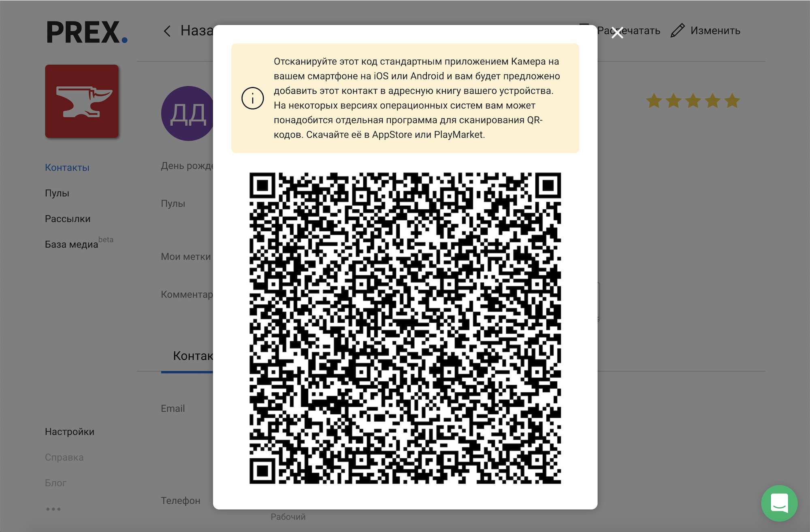
Task: Click the red anvil company logo
Action: tap(82, 101)
